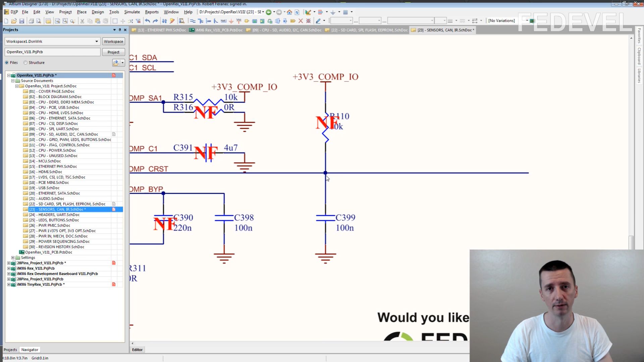
Task: Click the Save document icon
Action: pos(22,21)
